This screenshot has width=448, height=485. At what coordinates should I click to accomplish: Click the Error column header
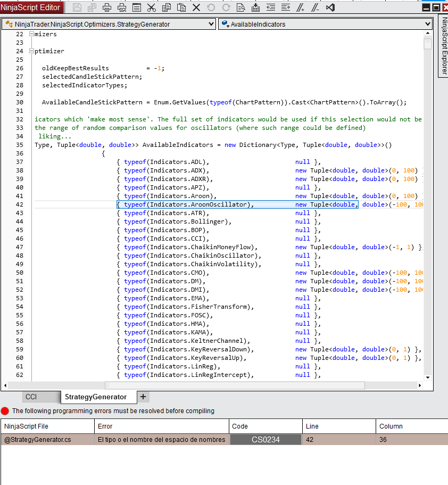pyautogui.click(x=162, y=426)
